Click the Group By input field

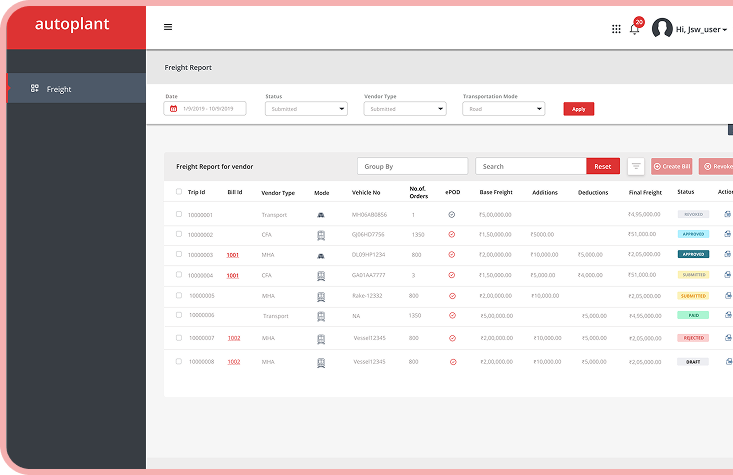coord(412,166)
